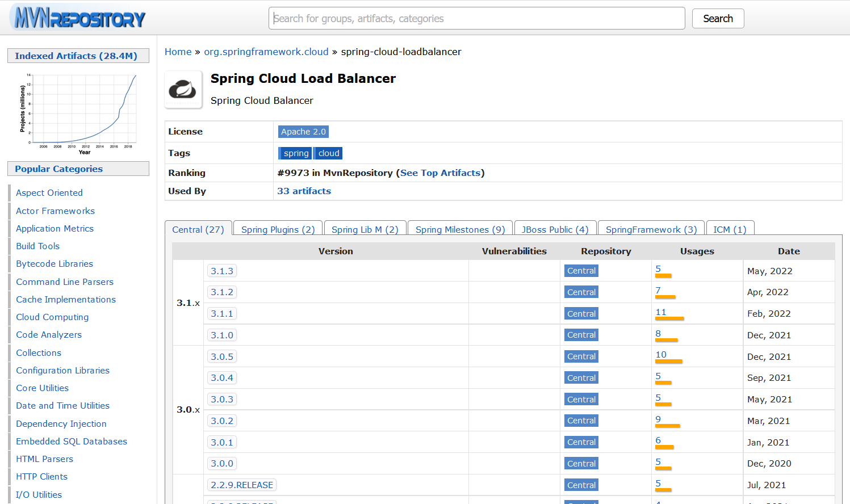Open usages count 8 for version 3.1.0
Image resolution: width=850 pixels, height=504 pixels.
(x=658, y=334)
